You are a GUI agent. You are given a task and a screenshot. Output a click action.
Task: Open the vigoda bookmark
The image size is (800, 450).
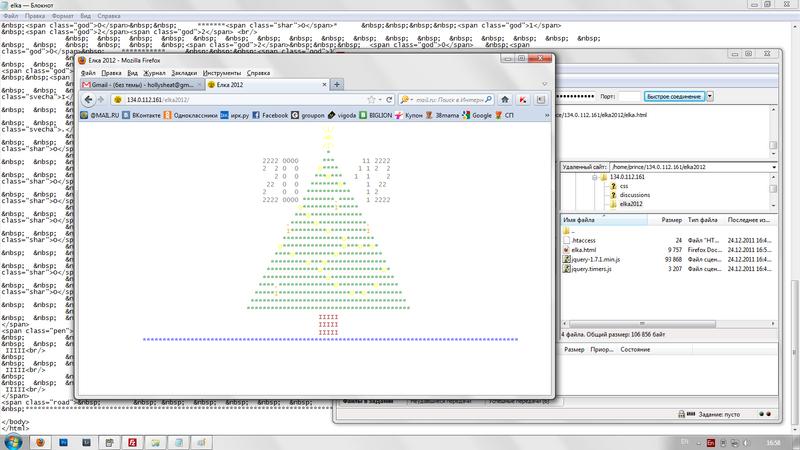(342, 115)
